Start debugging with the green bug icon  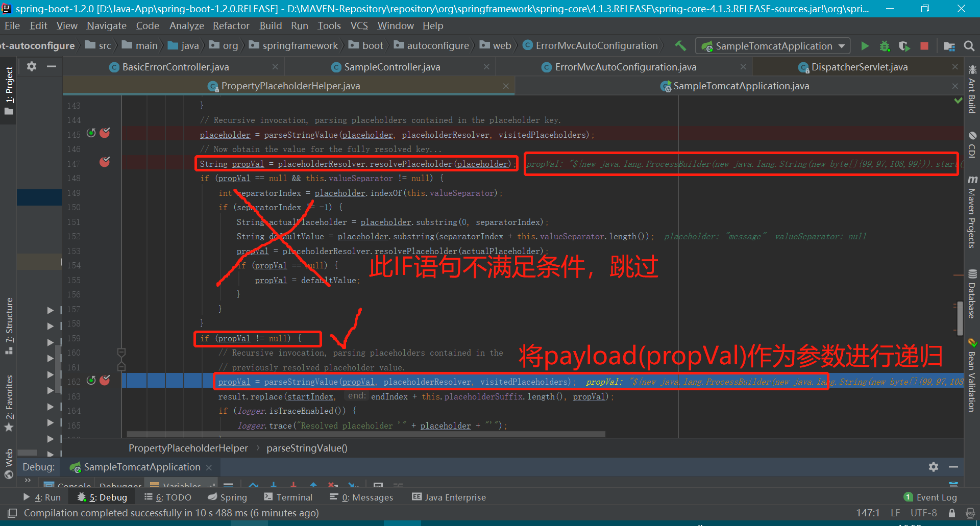885,46
